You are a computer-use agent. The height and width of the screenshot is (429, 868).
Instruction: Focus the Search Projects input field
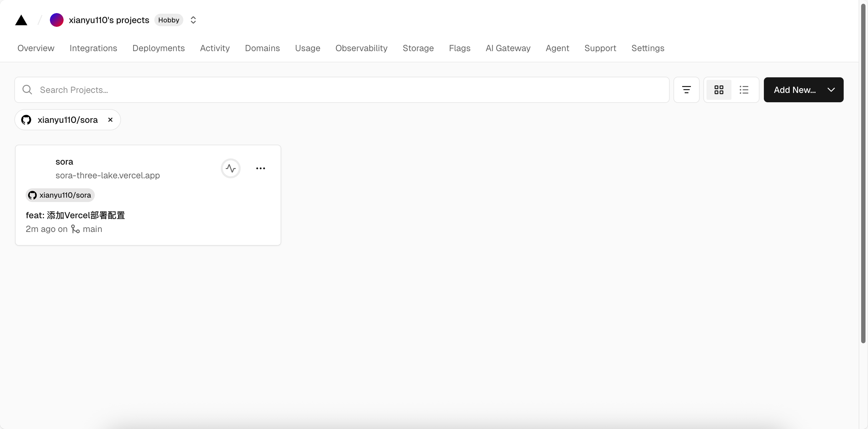[x=337, y=90]
